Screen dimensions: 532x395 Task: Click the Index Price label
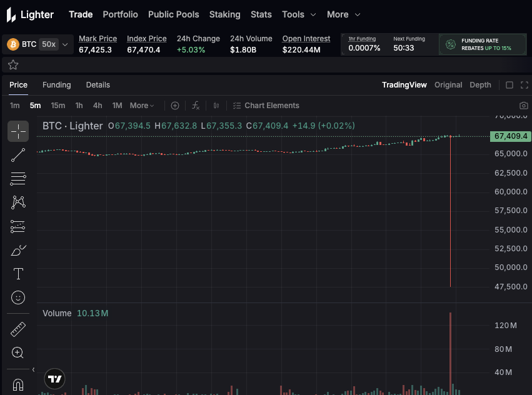tap(146, 39)
